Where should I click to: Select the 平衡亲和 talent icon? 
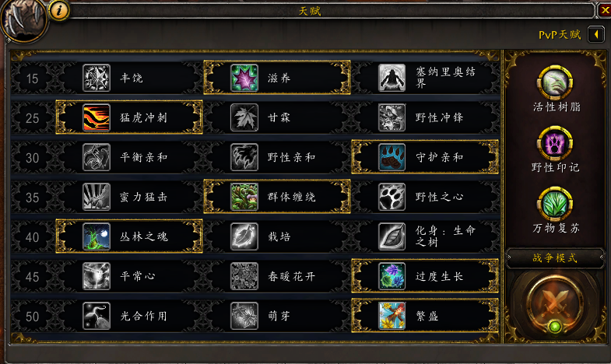97,157
